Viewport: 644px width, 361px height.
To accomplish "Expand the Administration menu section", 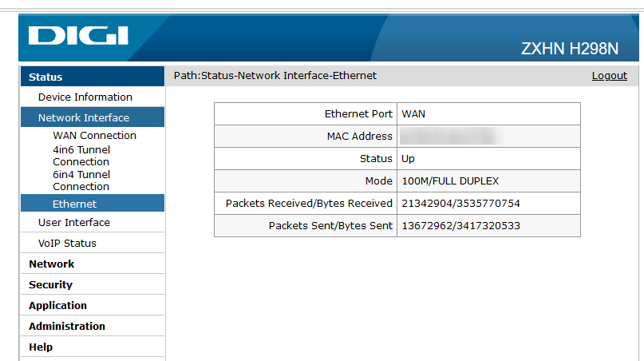I will 67,326.
